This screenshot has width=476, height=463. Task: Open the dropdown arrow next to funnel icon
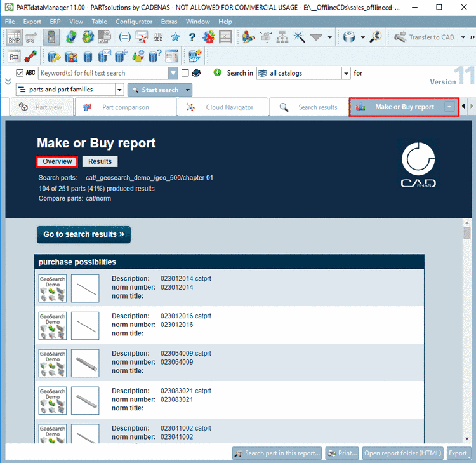point(329,37)
